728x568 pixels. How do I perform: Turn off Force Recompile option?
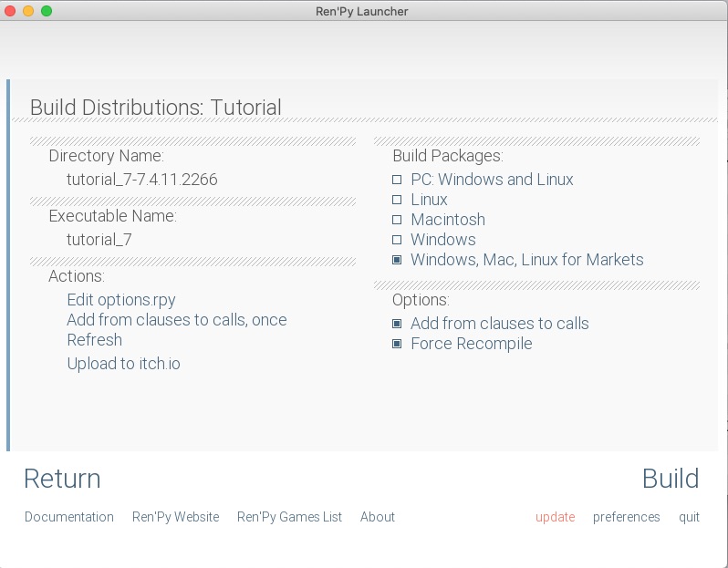(x=397, y=344)
